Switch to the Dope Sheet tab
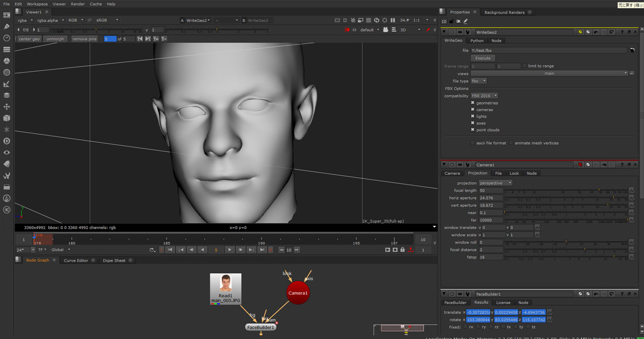Viewport: 644px width, 339px height. coord(114,260)
